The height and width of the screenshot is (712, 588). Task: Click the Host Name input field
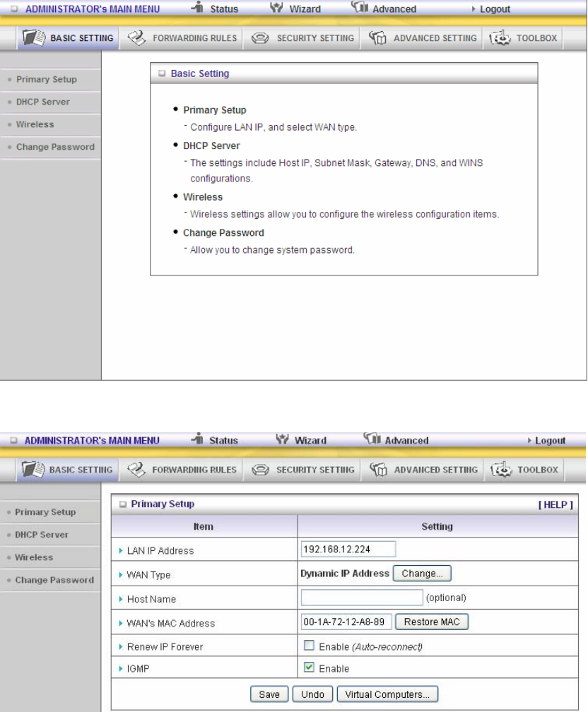(x=362, y=598)
